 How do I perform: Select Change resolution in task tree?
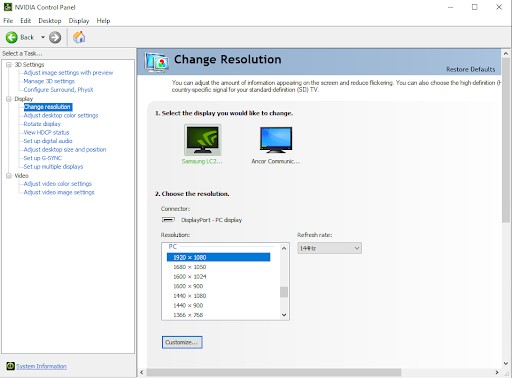pyautogui.click(x=47, y=107)
